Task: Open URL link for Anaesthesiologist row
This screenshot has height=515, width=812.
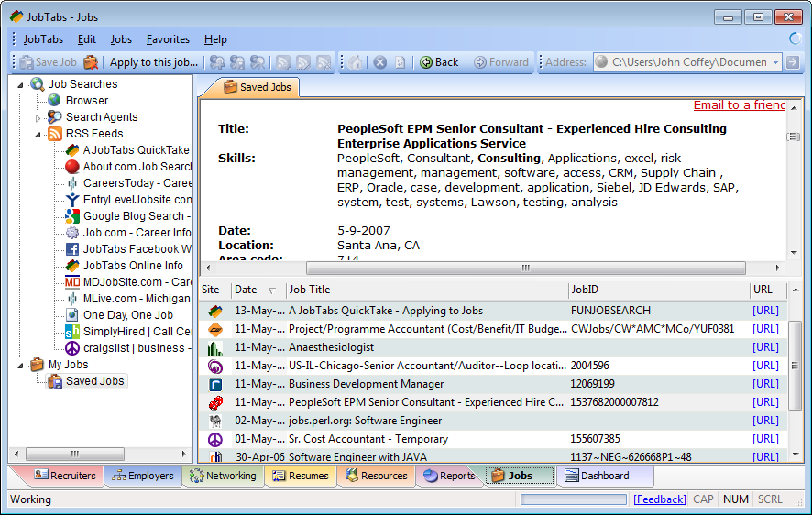Action: point(765,347)
